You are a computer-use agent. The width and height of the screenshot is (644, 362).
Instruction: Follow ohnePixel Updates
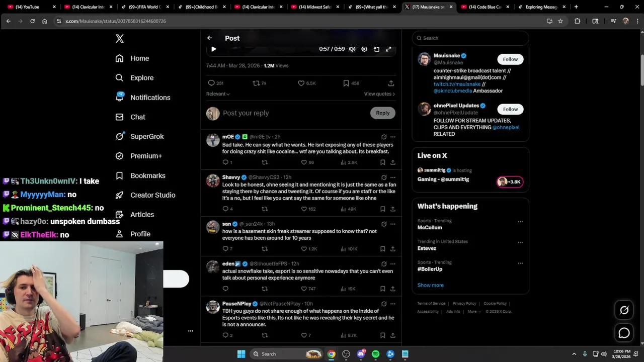coord(510,109)
